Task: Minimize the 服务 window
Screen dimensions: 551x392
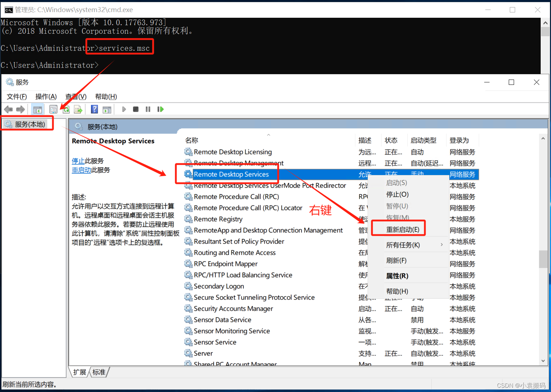Action: 487,82
